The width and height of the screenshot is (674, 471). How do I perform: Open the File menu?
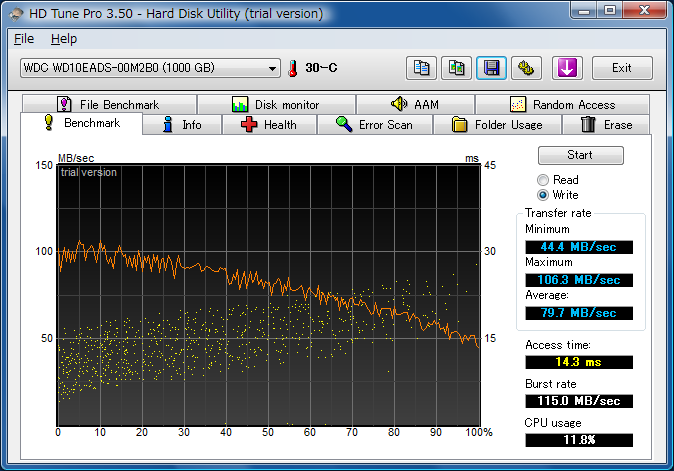tap(24, 39)
